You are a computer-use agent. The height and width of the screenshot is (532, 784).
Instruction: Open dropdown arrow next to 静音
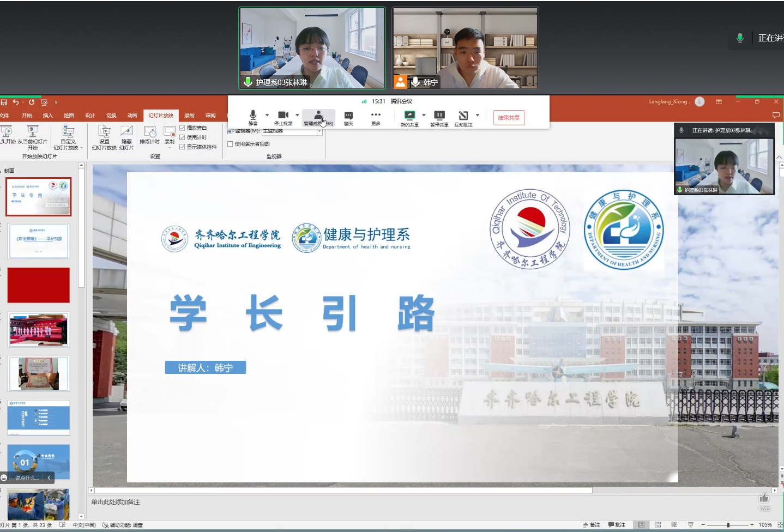coord(267,115)
